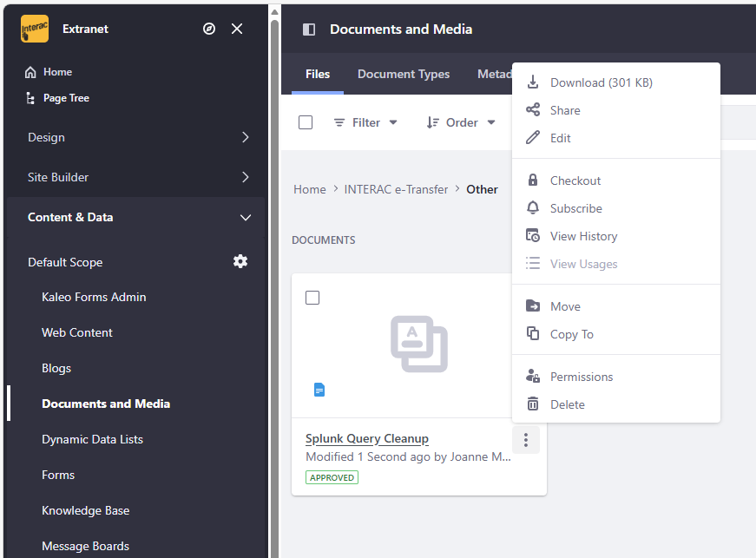
Task: Click the Share nodes icon
Action: pyautogui.click(x=533, y=110)
